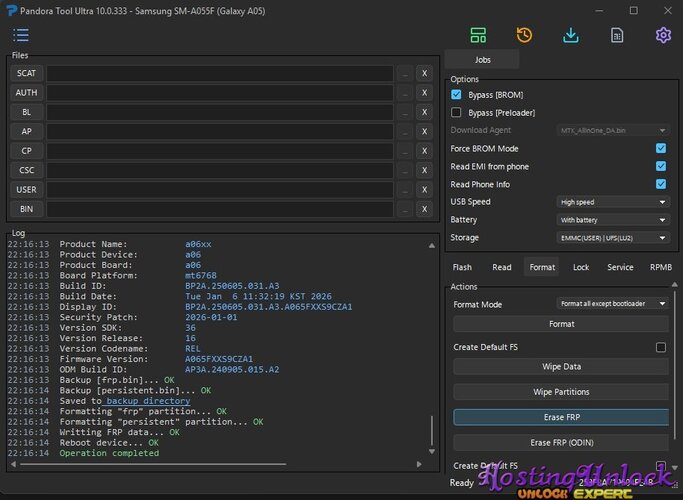
Task: Select the Format tab
Action: 542,267
